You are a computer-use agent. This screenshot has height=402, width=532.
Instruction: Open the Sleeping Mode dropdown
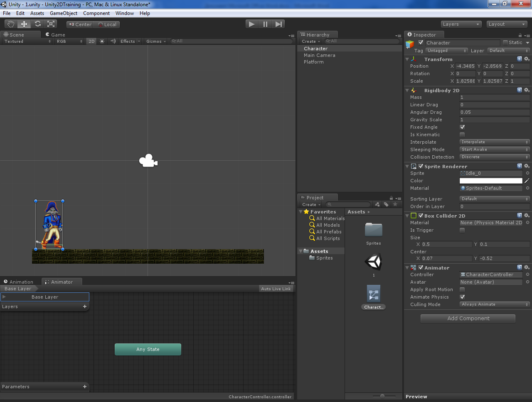click(495, 150)
